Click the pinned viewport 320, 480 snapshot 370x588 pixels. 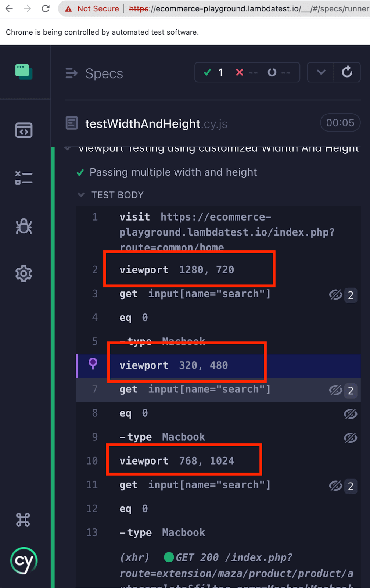coord(174,365)
